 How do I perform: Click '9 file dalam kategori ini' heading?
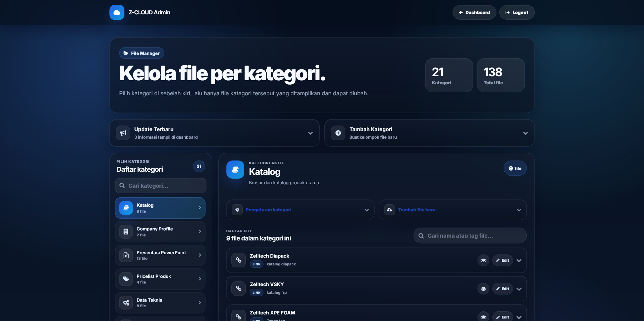tap(259, 238)
